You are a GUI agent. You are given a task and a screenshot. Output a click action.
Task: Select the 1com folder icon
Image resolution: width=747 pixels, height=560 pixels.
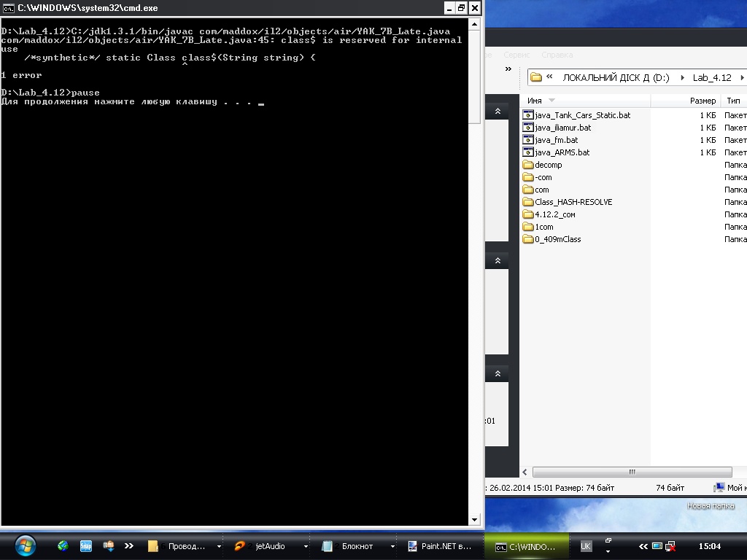click(528, 226)
